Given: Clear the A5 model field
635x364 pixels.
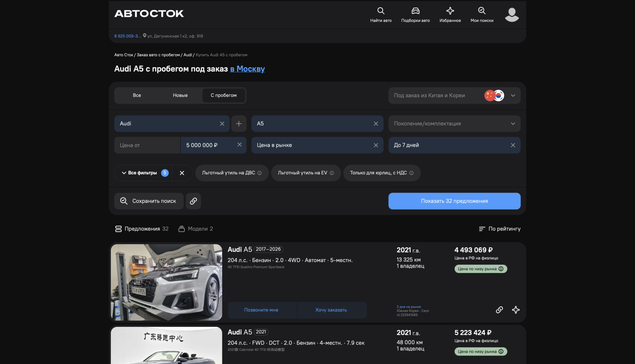Looking at the screenshot, I should [376, 124].
